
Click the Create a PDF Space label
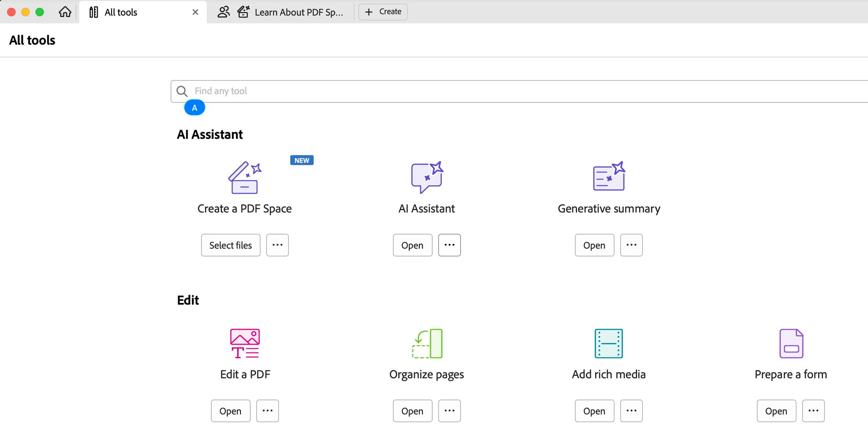coord(245,209)
